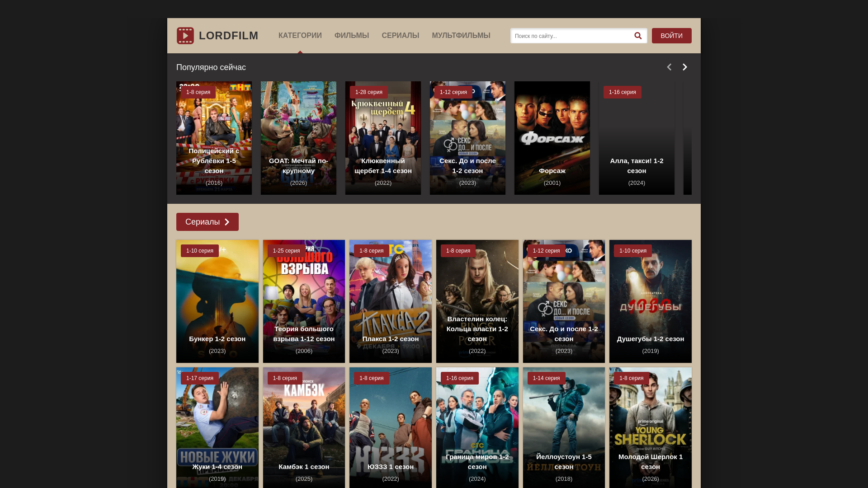Open Секс. До и после in Сериалы grid
Viewport: 868px width, 488px height.
point(564,301)
